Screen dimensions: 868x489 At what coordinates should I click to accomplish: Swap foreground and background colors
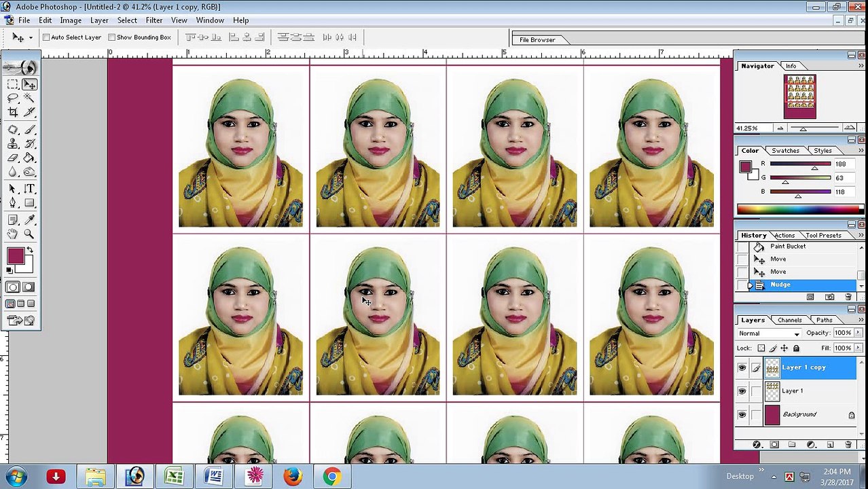tap(30, 250)
